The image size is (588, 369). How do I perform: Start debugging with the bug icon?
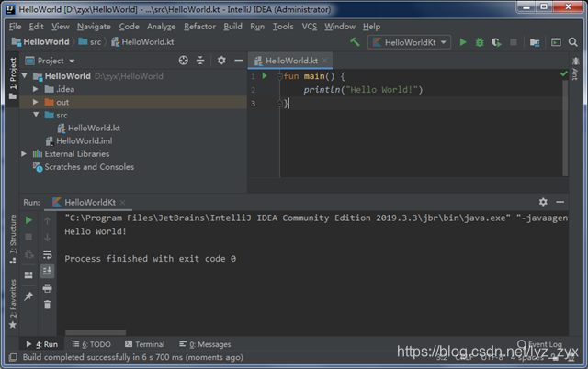[480, 42]
